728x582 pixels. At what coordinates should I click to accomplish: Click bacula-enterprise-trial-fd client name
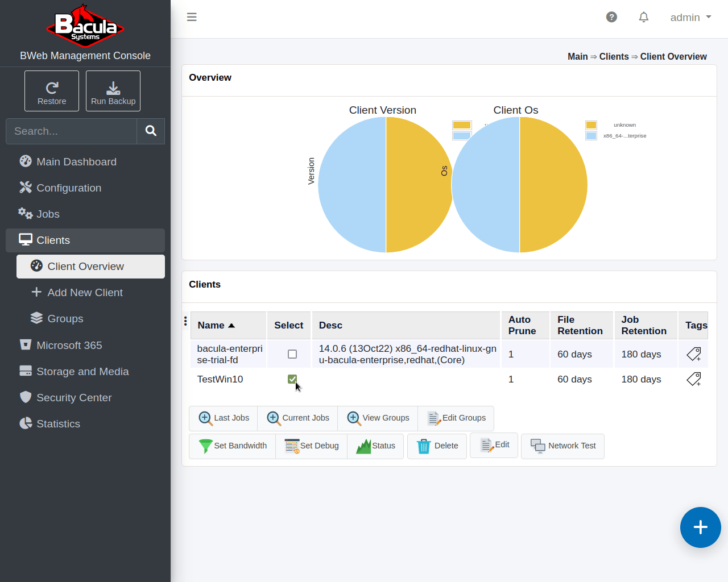pos(230,354)
